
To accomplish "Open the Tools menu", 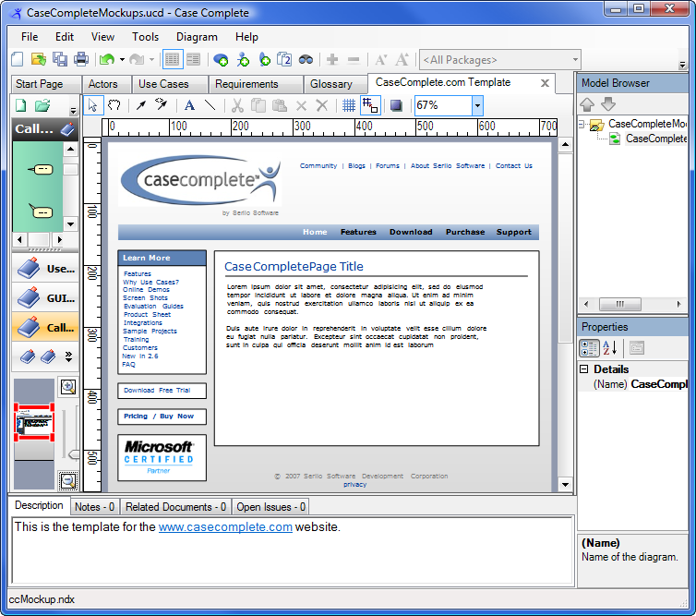I will [145, 37].
